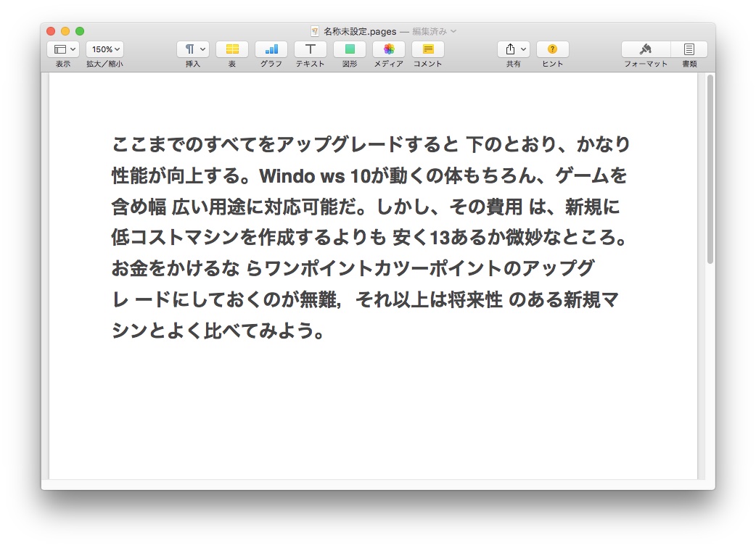Open the フォーマット format inspector
This screenshot has height=548, width=756.
(646, 49)
